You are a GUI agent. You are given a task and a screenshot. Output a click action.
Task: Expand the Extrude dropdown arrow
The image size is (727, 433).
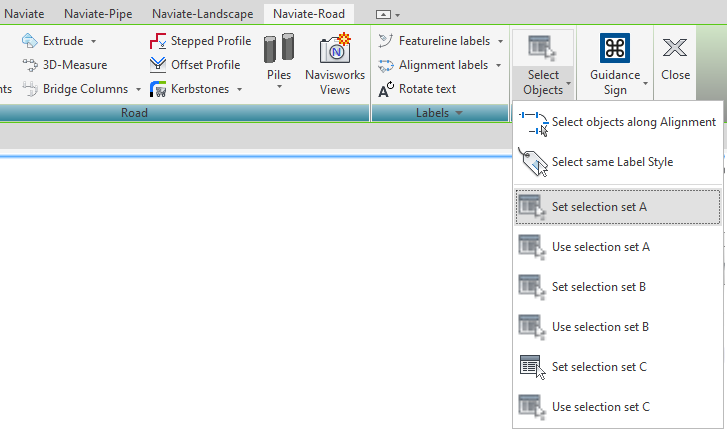pos(94,41)
